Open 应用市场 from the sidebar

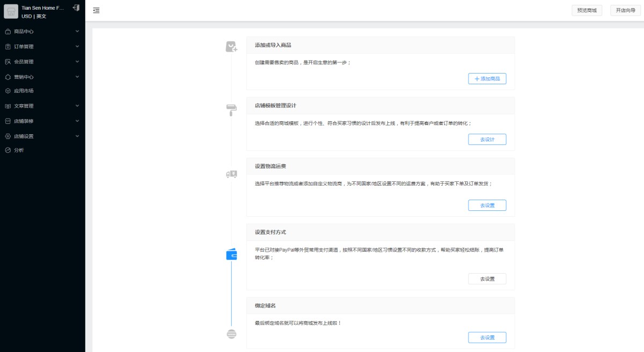[x=24, y=91]
